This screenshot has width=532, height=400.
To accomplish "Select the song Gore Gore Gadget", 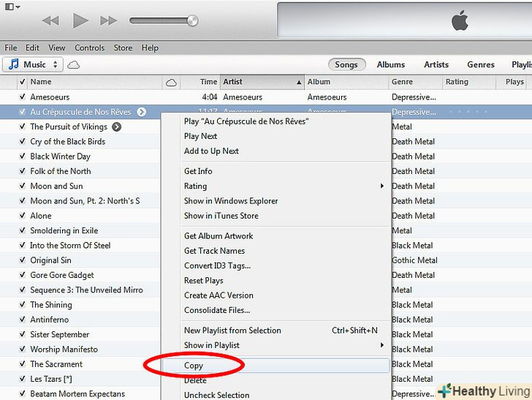I will coord(61,275).
